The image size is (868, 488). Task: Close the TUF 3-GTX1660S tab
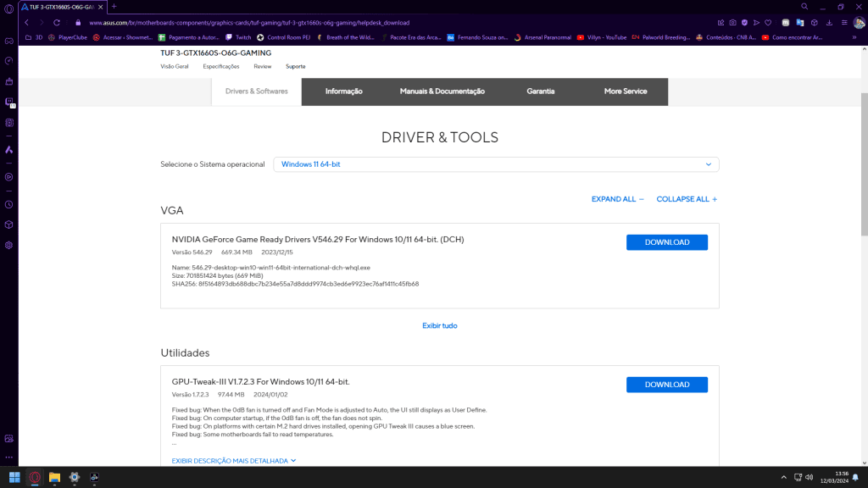click(x=101, y=7)
